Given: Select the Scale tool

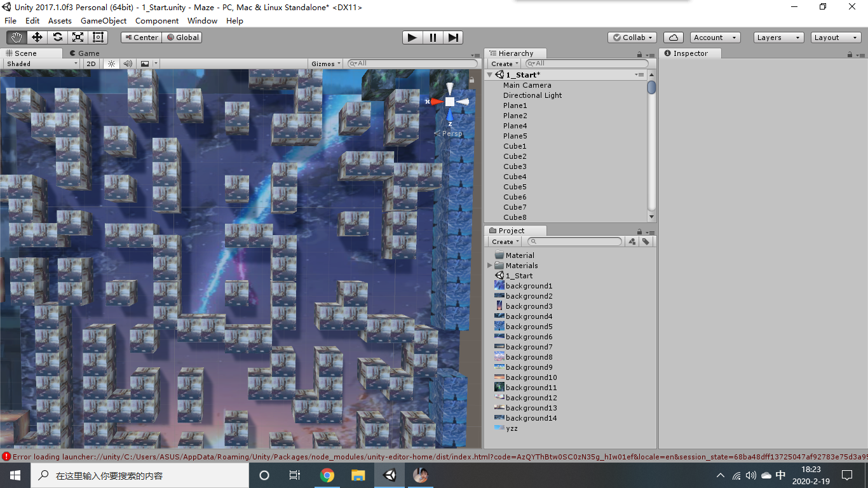Looking at the screenshot, I should (x=78, y=37).
